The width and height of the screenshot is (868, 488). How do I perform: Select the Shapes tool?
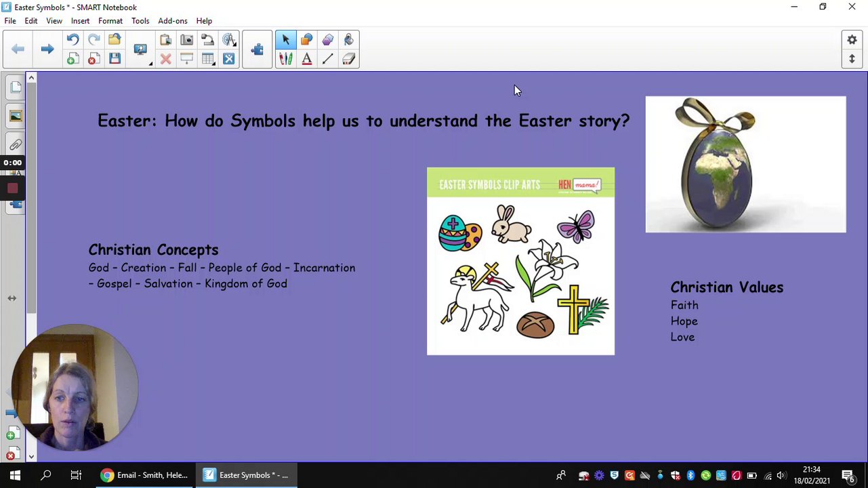[x=306, y=40]
